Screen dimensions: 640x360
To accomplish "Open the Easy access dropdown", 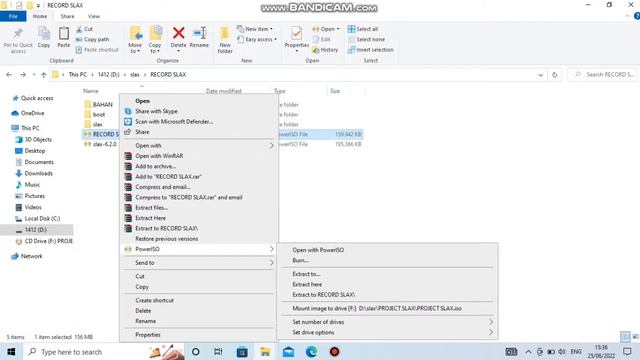I will 257,40.
